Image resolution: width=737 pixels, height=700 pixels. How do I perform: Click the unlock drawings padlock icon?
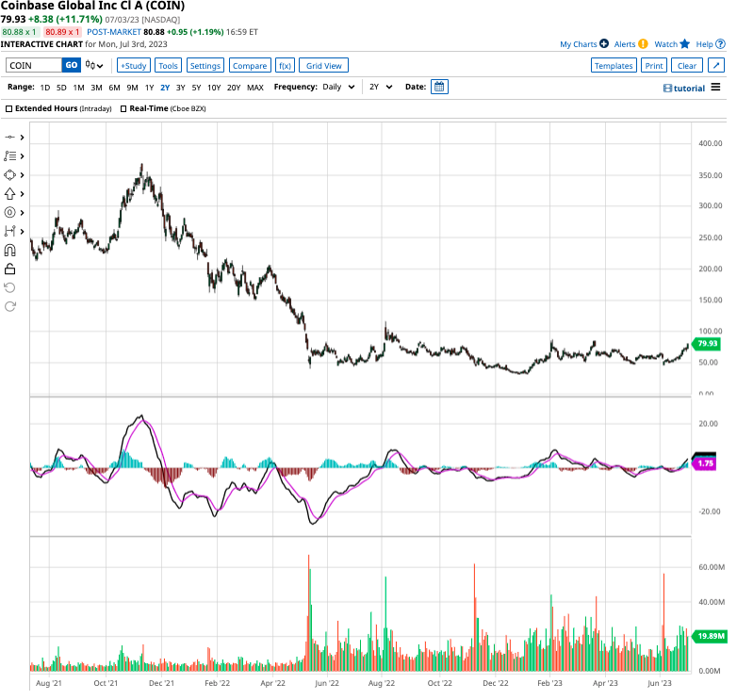coord(9,269)
